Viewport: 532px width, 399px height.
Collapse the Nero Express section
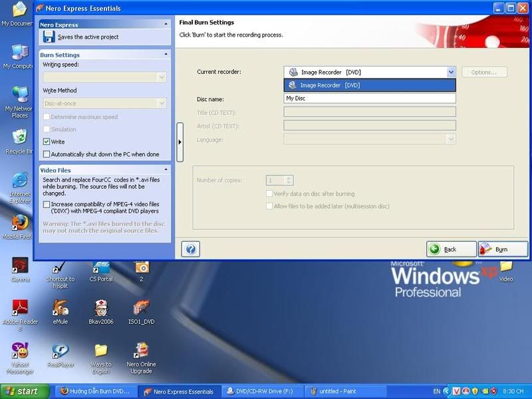[166, 24]
